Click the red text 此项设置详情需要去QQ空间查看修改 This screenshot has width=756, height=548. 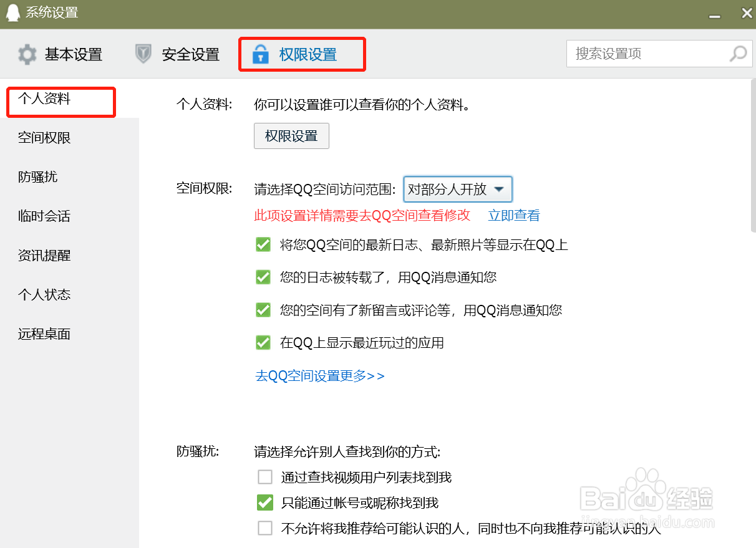(x=362, y=216)
